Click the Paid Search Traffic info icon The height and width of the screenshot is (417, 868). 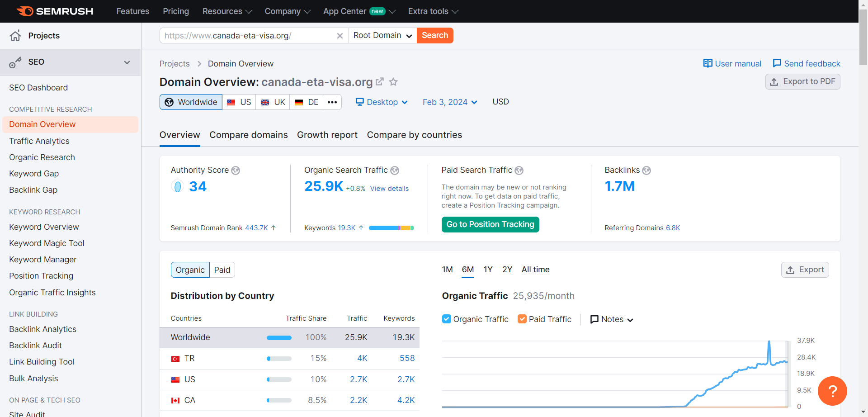point(519,171)
